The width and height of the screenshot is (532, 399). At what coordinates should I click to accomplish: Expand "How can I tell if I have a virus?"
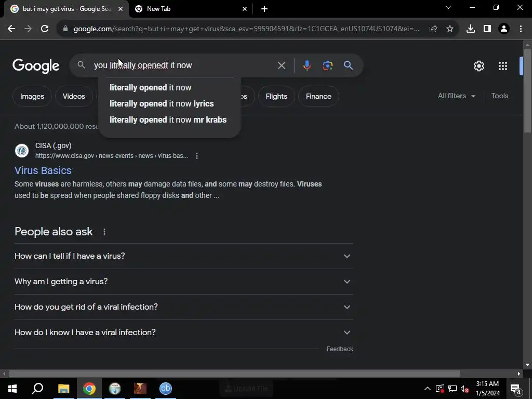(183, 256)
